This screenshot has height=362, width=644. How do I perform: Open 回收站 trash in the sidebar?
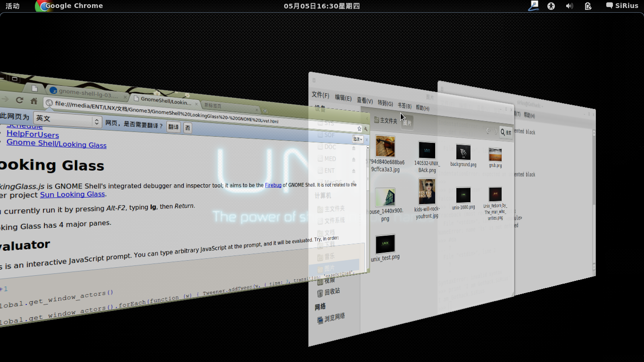click(329, 292)
